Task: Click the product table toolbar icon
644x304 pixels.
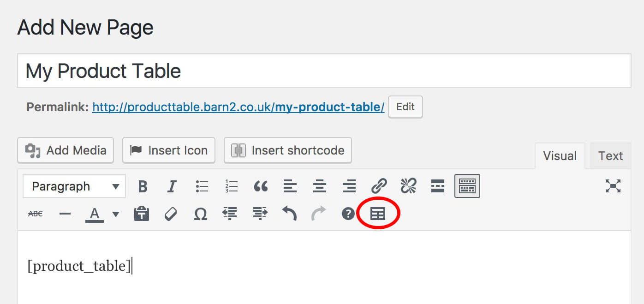Action: 378,214
